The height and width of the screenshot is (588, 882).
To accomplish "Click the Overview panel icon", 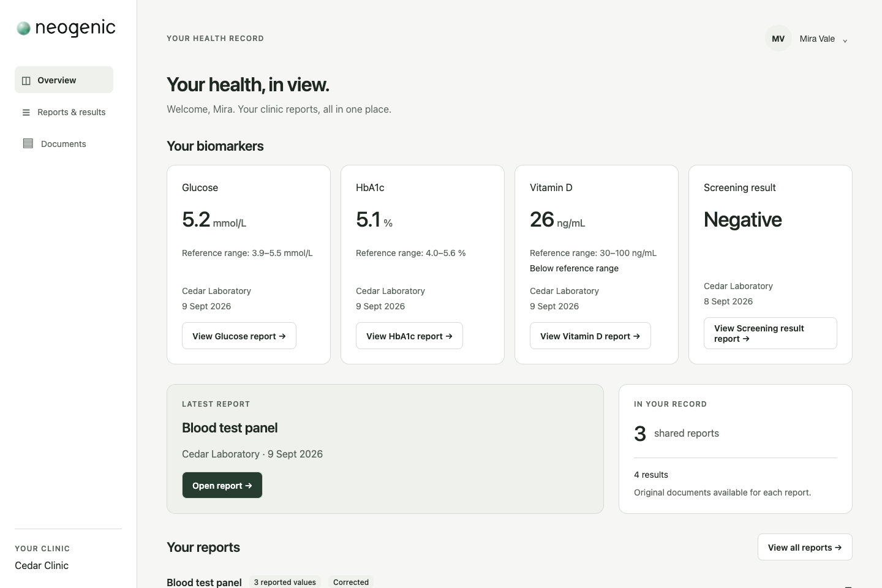I will [26, 80].
